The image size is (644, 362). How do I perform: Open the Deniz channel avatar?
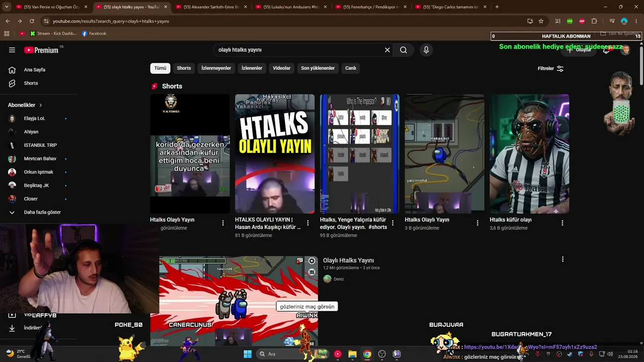coord(327,279)
